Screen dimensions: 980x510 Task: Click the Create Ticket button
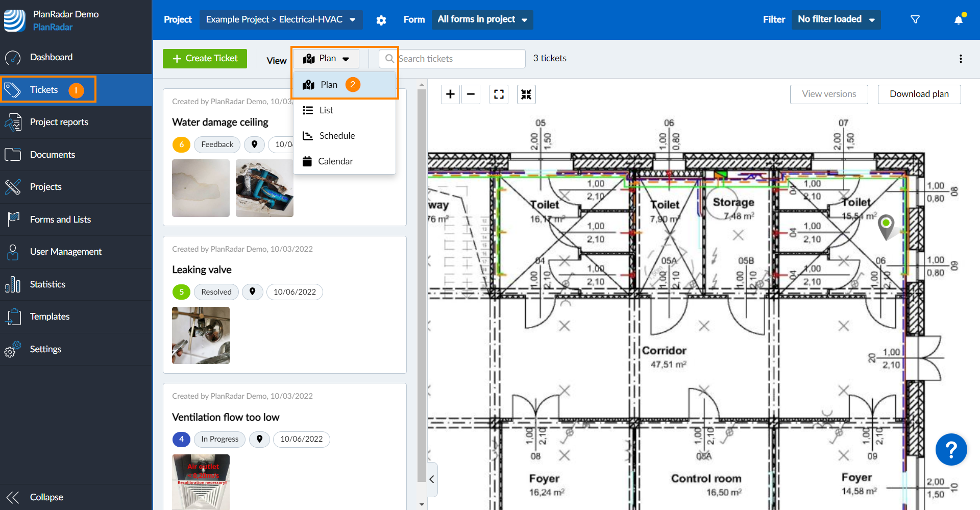point(204,58)
